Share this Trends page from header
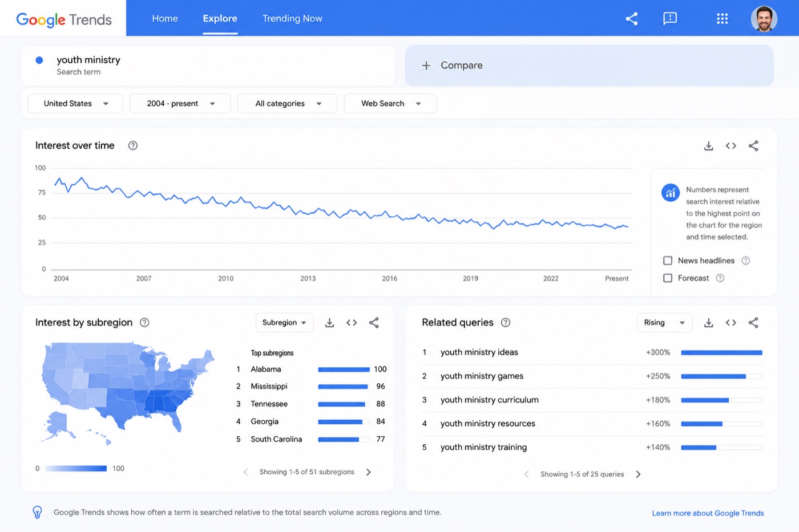This screenshot has width=799, height=532. click(631, 18)
